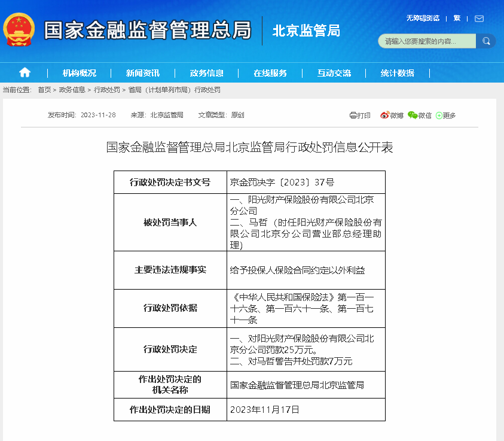Go to 政务信息 in breadcrumb
504x441 pixels.
pyautogui.click(x=72, y=90)
